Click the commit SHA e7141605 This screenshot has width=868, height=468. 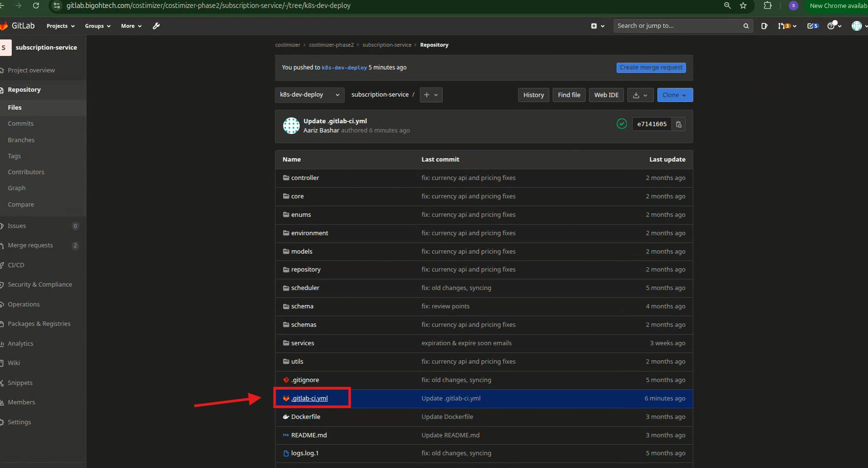652,124
